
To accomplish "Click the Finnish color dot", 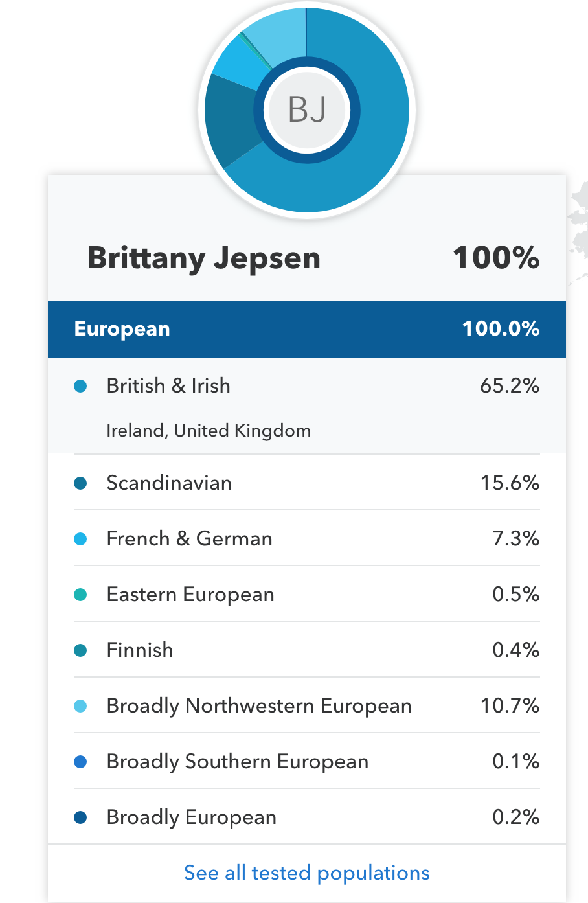I will click(x=81, y=650).
